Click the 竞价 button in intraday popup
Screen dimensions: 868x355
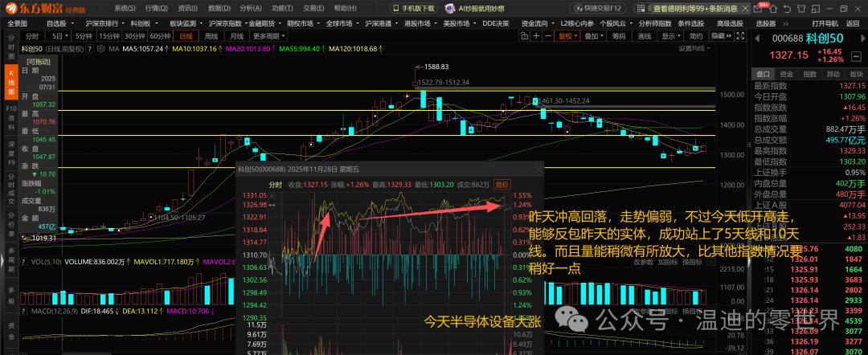502,185
